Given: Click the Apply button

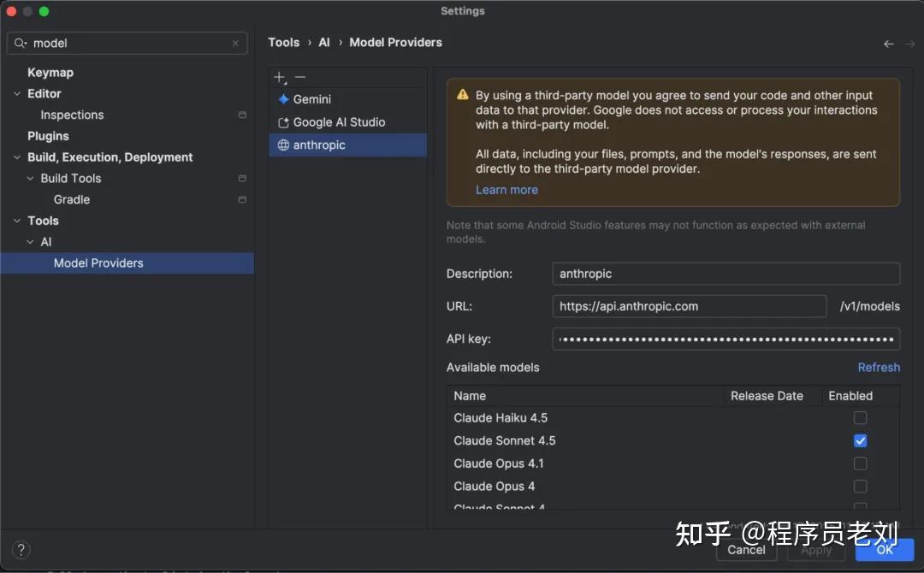Looking at the screenshot, I should click(816, 549).
